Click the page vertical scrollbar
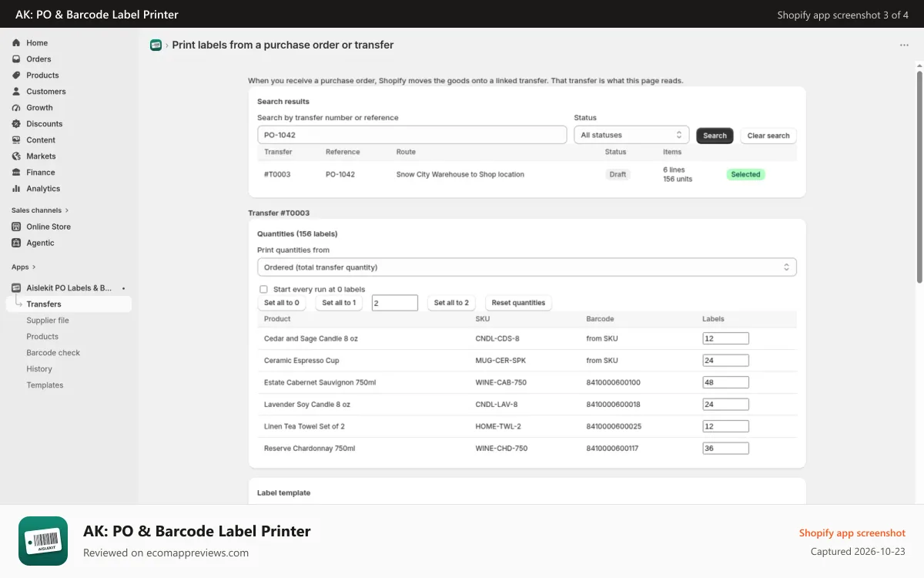Image resolution: width=924 pixels, height=578 pixels. pyautogui.click(x=919, y=177)
